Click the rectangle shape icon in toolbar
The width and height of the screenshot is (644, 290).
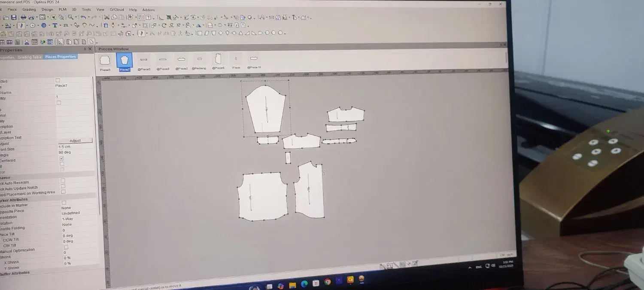(199, 33)
